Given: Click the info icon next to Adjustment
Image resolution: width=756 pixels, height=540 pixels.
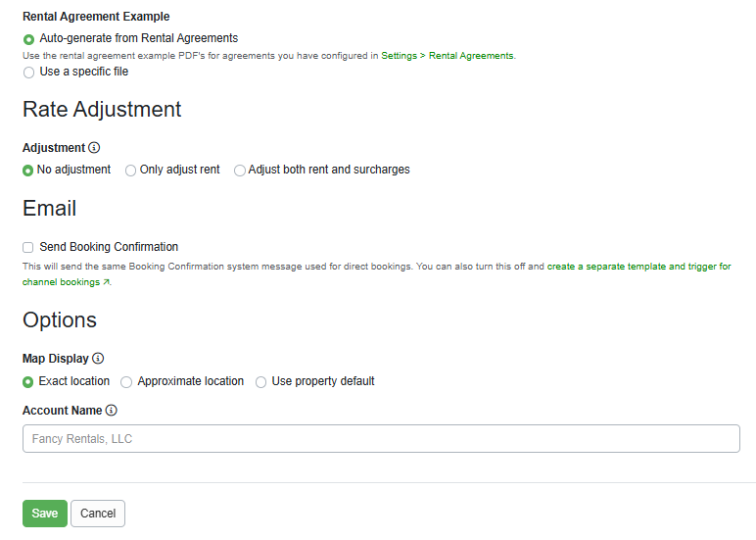Looking at the screenshot, I should pos(94,148).
